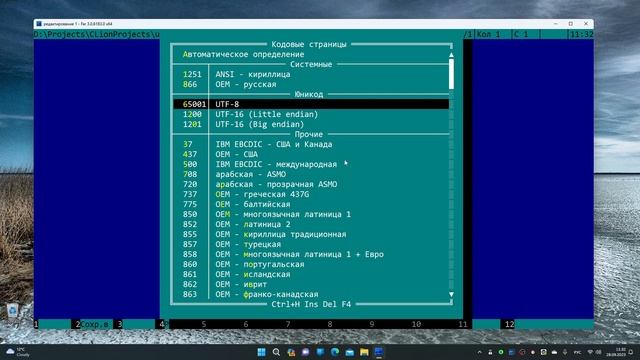Image resolution: width=640 pixels, height=360 pixels.
Task: Open the Mail app in taskbar
Action: pyautogui.click(x=350, y=352)
